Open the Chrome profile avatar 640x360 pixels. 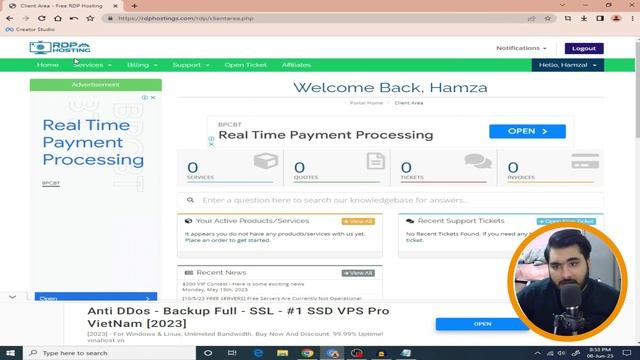coord(616,18)
